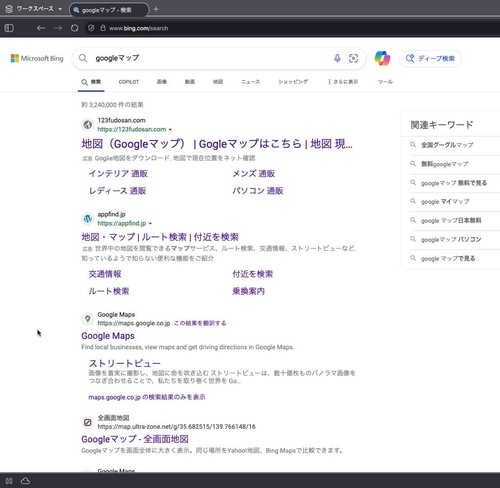This screenshot has height=488, width=500.
Task: Open the Google Maps result link
Action: point(108,336)
